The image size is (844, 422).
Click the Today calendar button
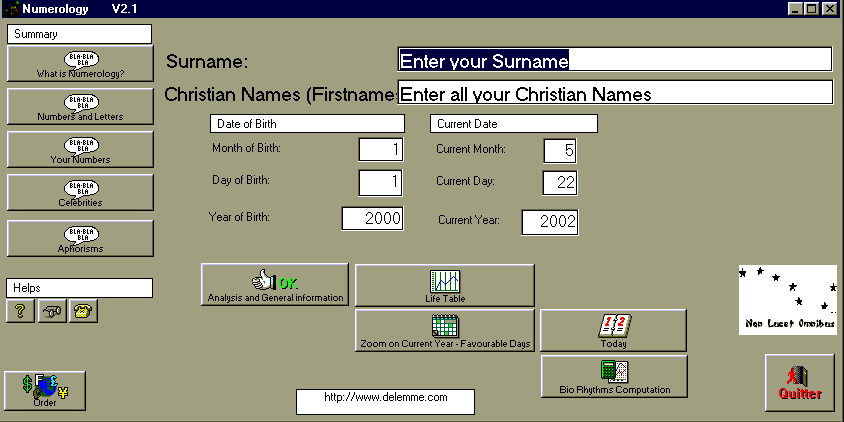[x=614, y=331]
